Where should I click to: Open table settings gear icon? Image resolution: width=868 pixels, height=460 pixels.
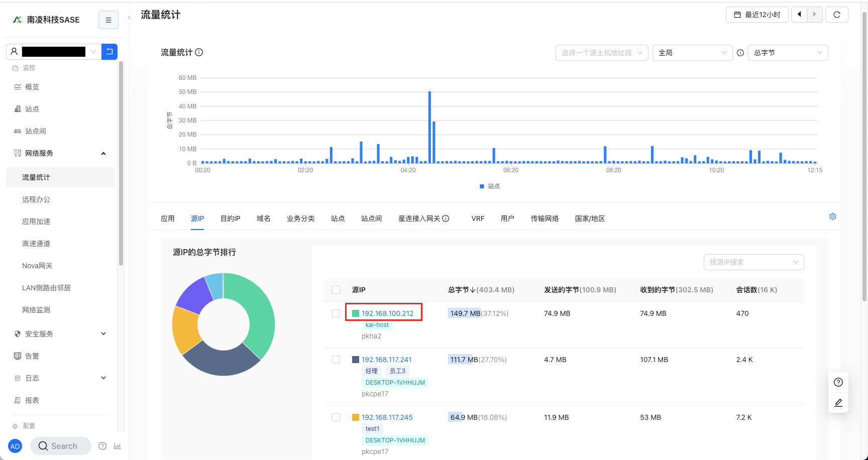833,216
